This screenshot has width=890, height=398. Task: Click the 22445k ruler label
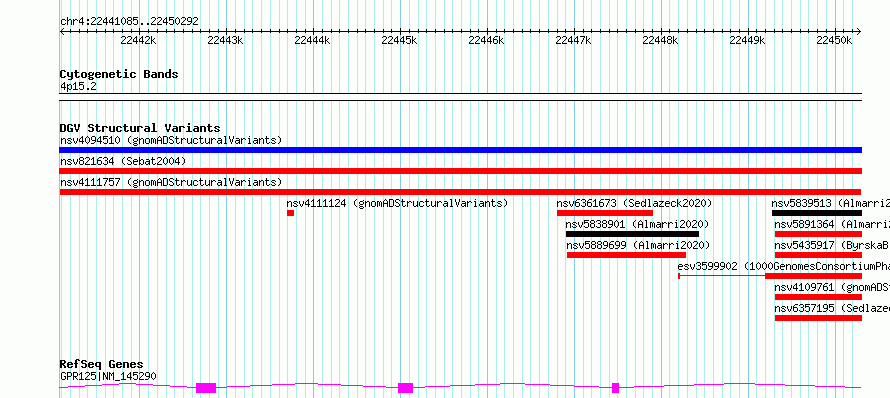[x=400, y=40]
